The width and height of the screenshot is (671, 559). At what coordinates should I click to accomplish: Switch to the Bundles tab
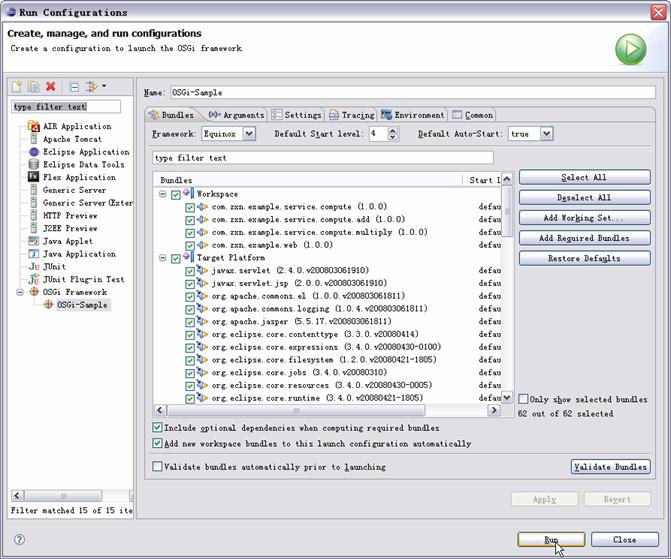click(x=172, y=115)
